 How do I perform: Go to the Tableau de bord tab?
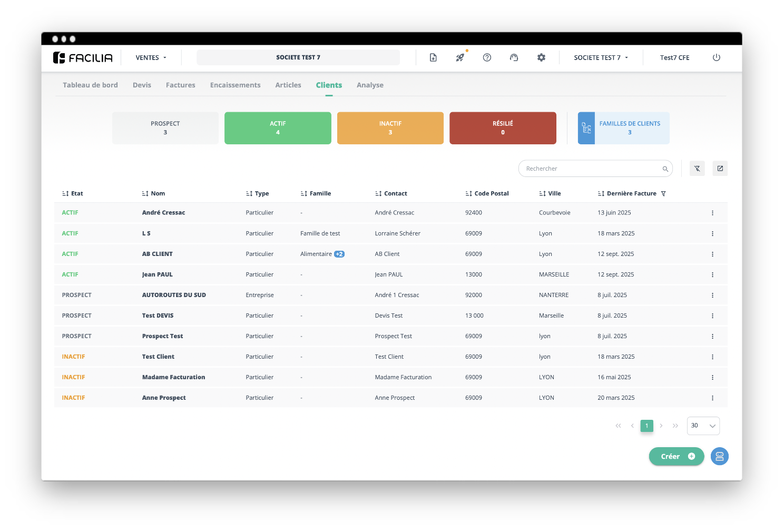pyautogui.click(x=90, y=85)
